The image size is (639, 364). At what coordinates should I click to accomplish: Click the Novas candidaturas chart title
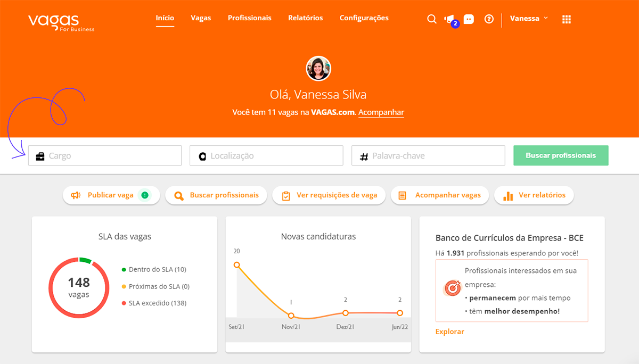click(x=318, y=236)
